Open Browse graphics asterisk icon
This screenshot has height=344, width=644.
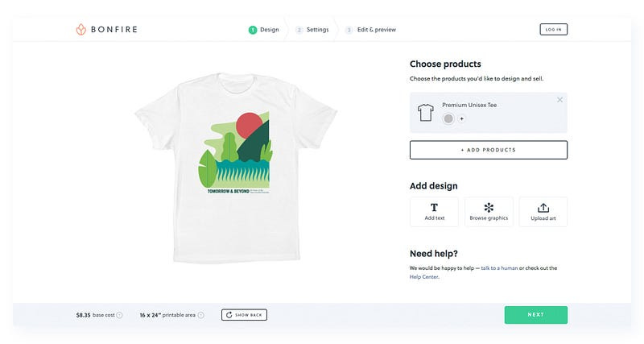click(489, 207)
